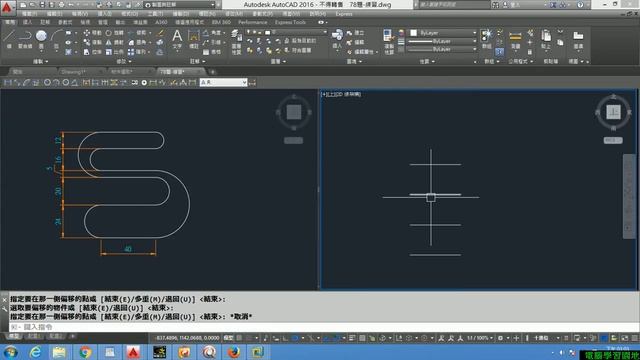Click the 1:1/100% annotation scale button
Viewport: 640px width, 360px height.
coord(480,338)
